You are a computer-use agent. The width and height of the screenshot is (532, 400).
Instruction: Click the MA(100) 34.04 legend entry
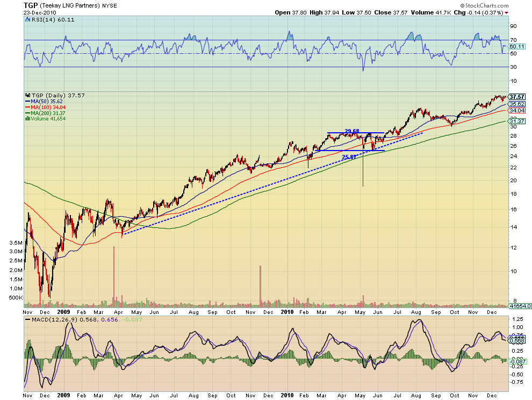[x=48, y=108]
